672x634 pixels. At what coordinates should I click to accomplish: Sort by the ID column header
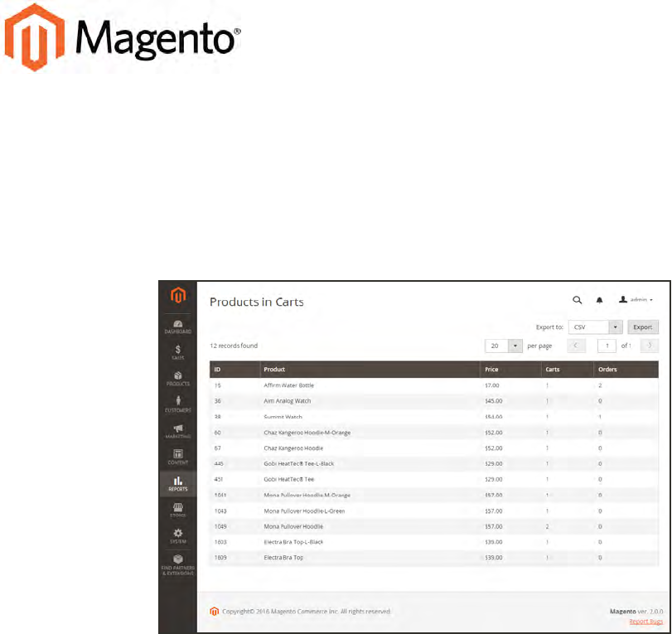coord(234,370)
